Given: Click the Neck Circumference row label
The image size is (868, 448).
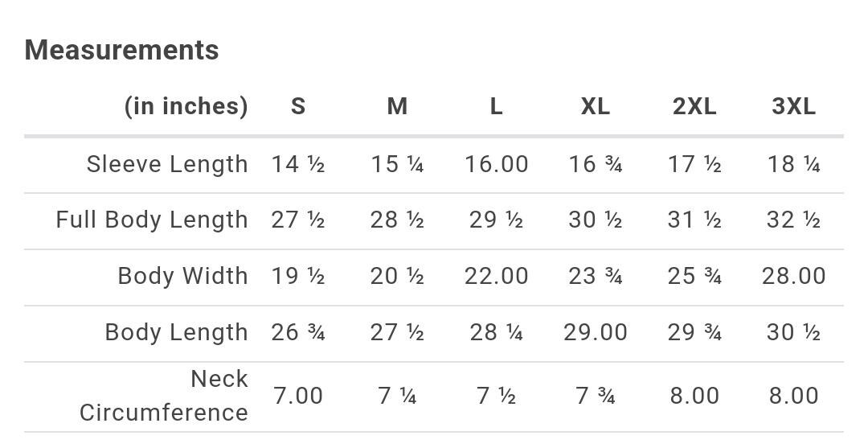Looking at the screenshot, I should click(164, 396).
